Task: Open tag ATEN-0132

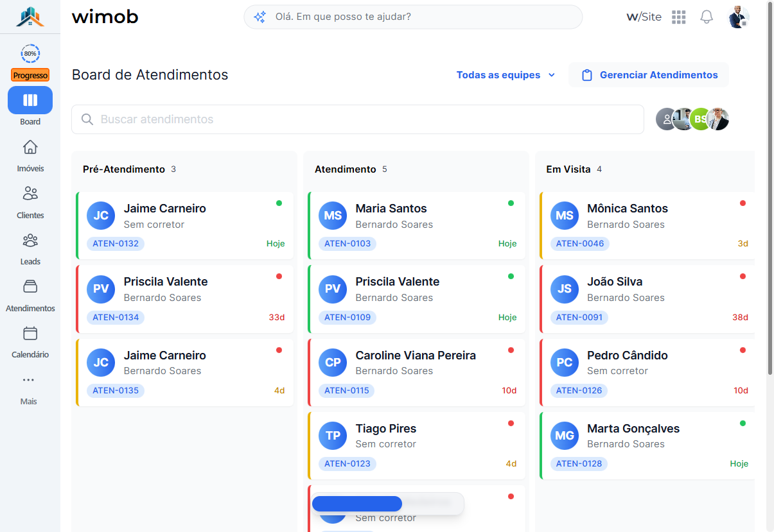Action: coord(116,244)
